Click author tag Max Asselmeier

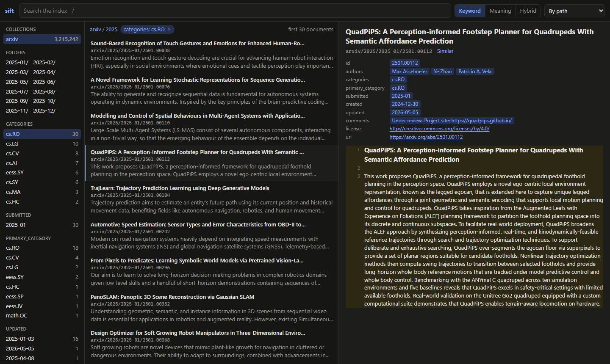coord(410,72)
